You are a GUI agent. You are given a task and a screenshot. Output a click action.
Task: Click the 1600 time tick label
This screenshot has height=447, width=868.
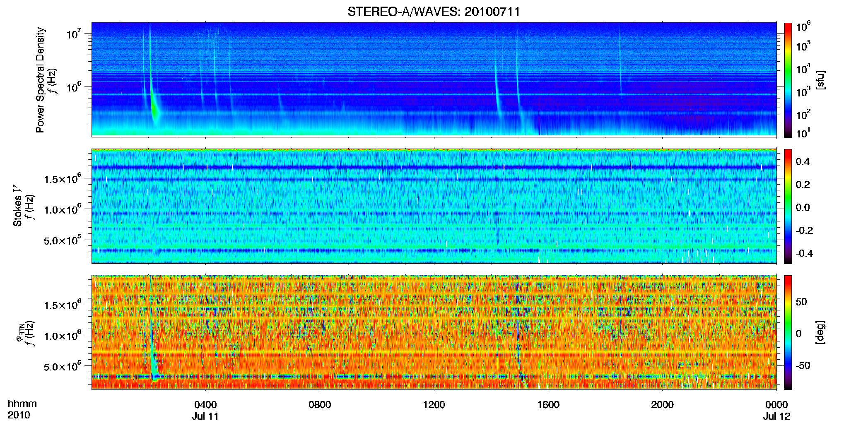tap(548, 404)
